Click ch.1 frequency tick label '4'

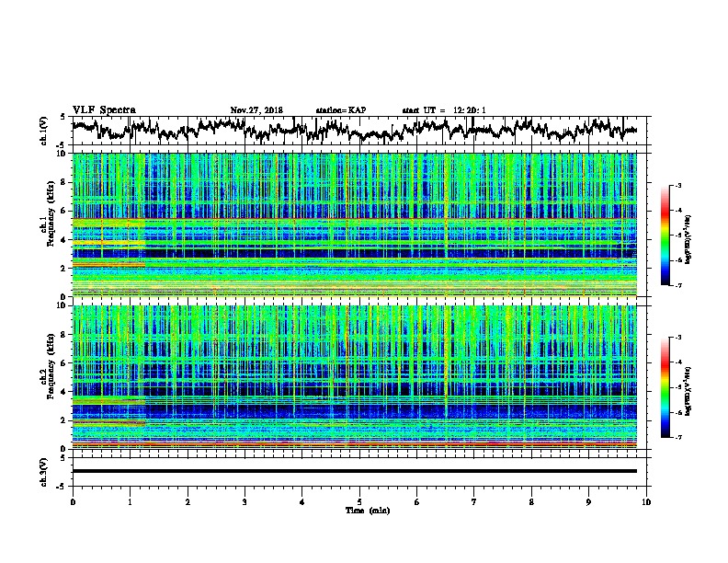tap(63, 240)
